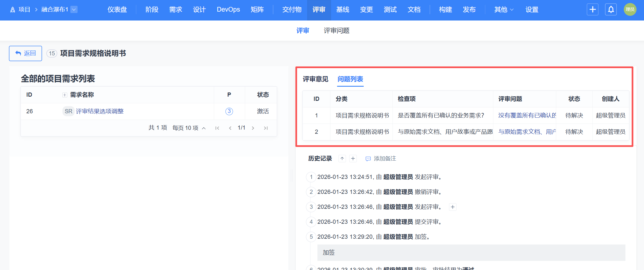Open the 评审问题 sub-tab
The image size is (644, 270).
(337, 30)
